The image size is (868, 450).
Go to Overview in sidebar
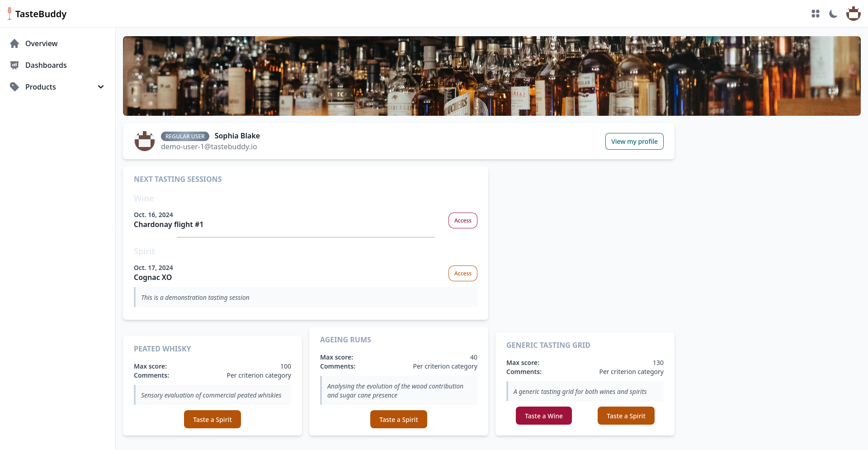point(57,43)
